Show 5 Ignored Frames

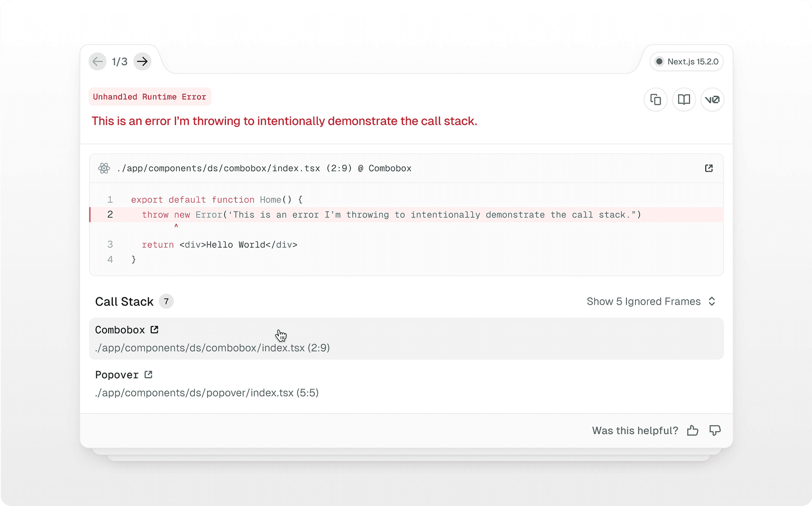(643, 302)
